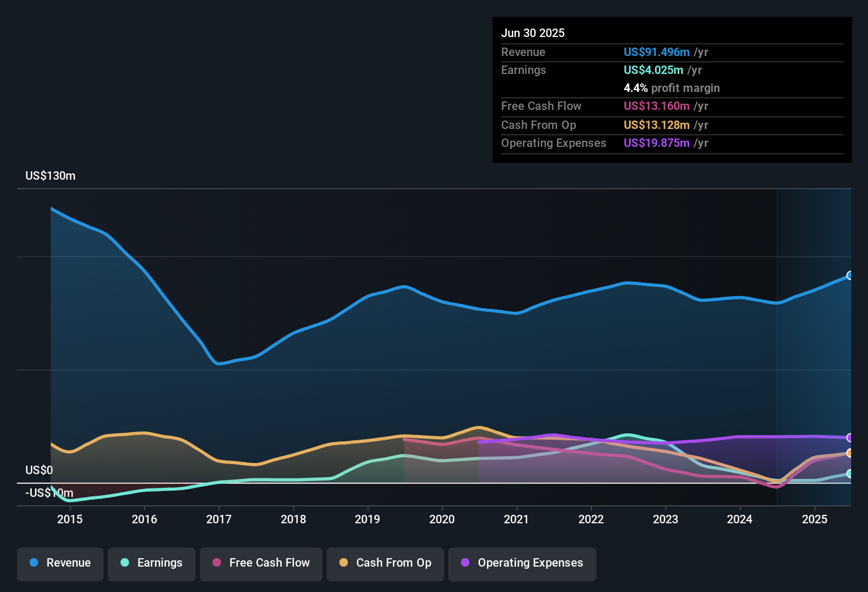
Task: Select the 2020 label on the time axis
Action: (x=442, y=519)
